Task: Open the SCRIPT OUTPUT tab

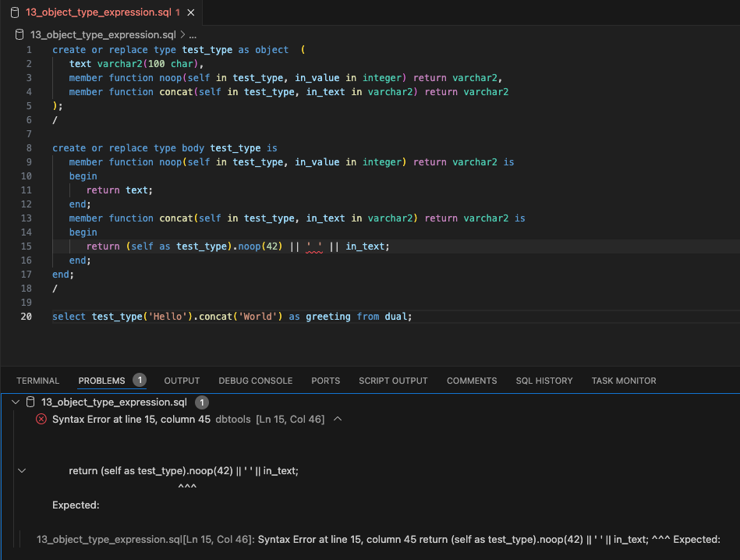Action: pos(393,381)
